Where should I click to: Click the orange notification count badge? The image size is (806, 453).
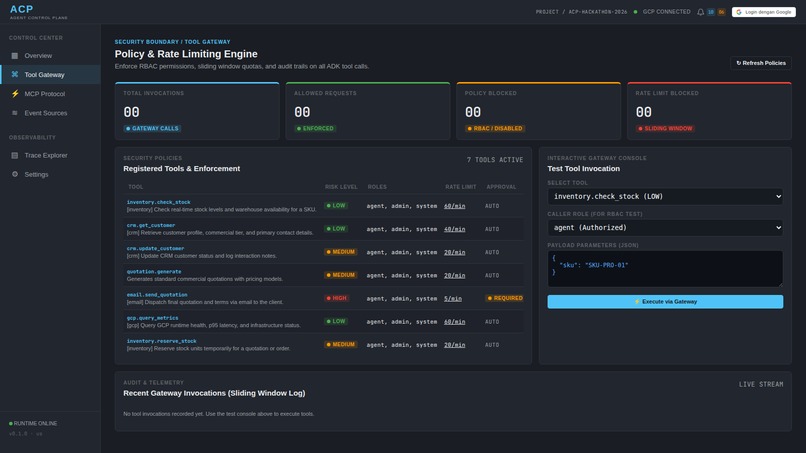[721, 12]
